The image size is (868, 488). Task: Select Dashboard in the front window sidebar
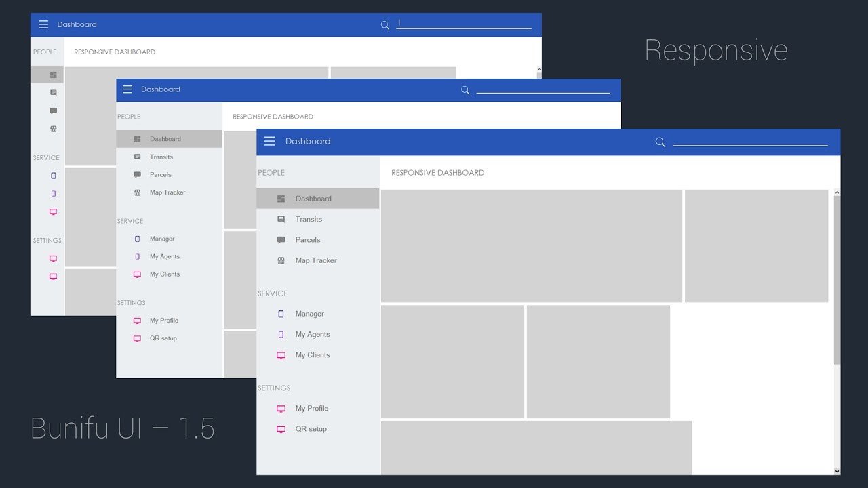[x=317, y=199]
